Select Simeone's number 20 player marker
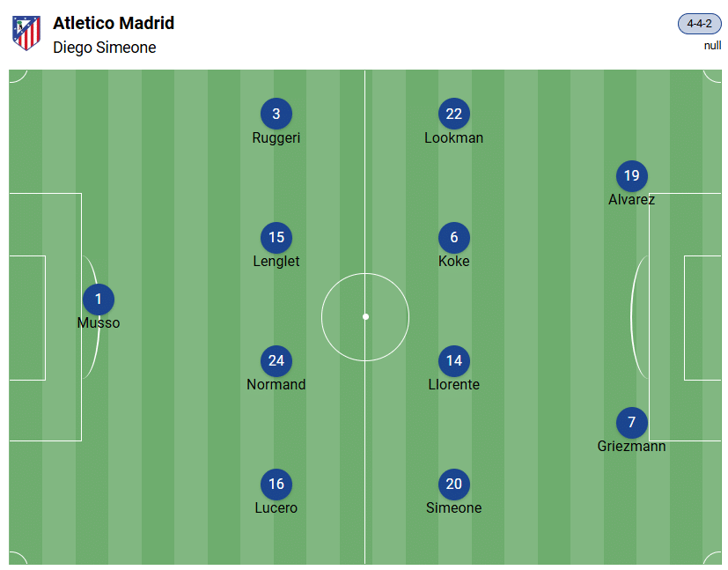728x570 pixels. (454, 484)
